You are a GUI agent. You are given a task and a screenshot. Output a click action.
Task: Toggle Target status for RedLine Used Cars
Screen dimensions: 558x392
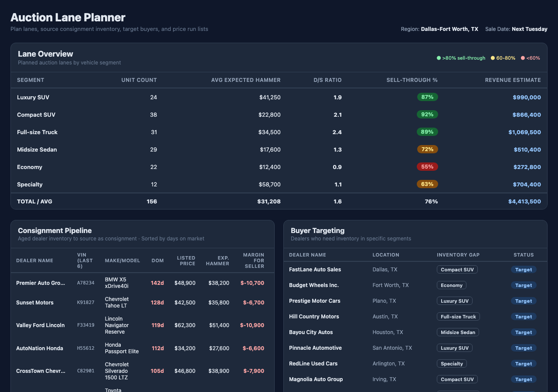click(x=524, y=363)
